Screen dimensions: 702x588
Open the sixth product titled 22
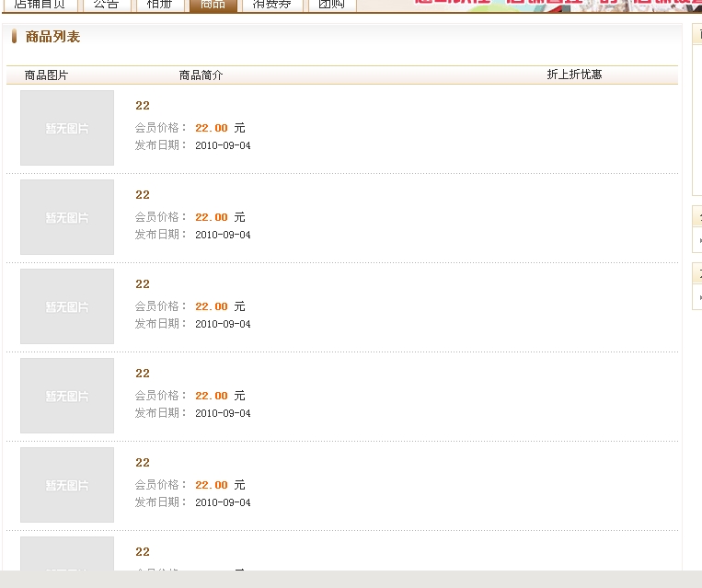coord(143,552)
